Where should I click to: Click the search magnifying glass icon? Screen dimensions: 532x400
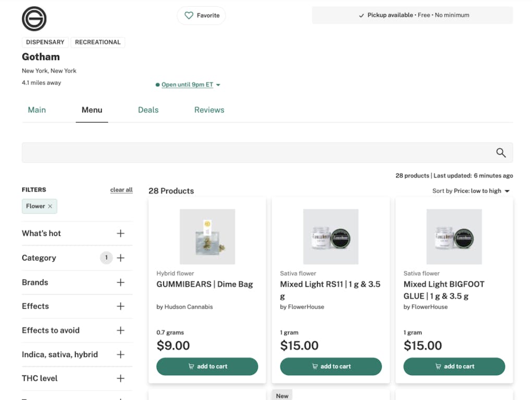point(501,152)
